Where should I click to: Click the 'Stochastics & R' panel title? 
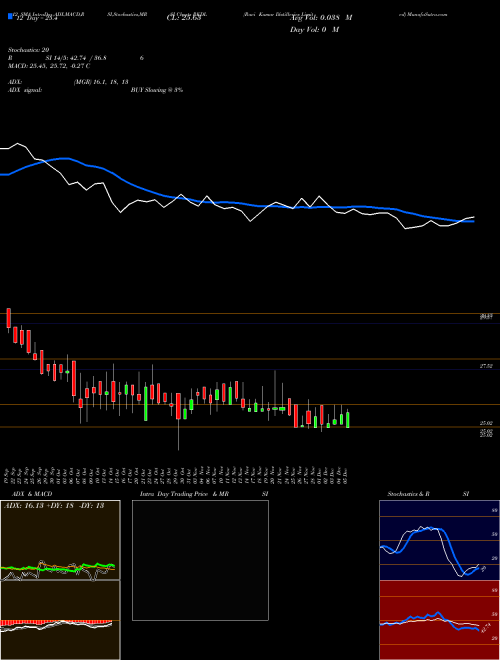click(408, 494)
